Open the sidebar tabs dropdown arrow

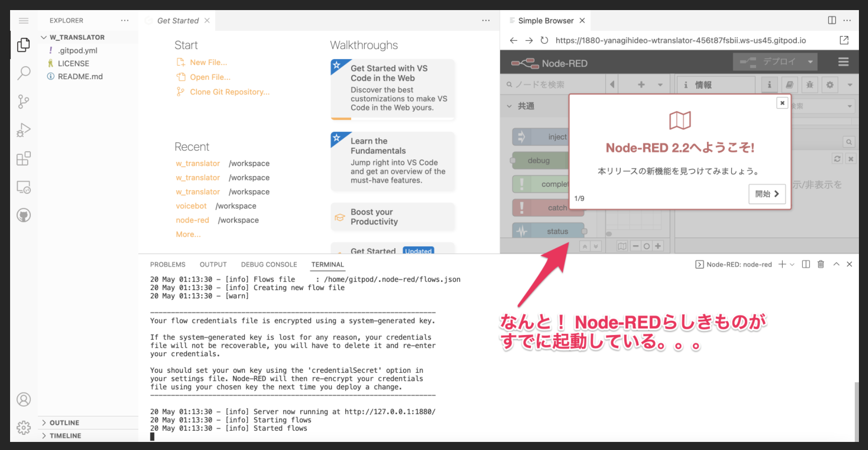click(x=850, y=85)
